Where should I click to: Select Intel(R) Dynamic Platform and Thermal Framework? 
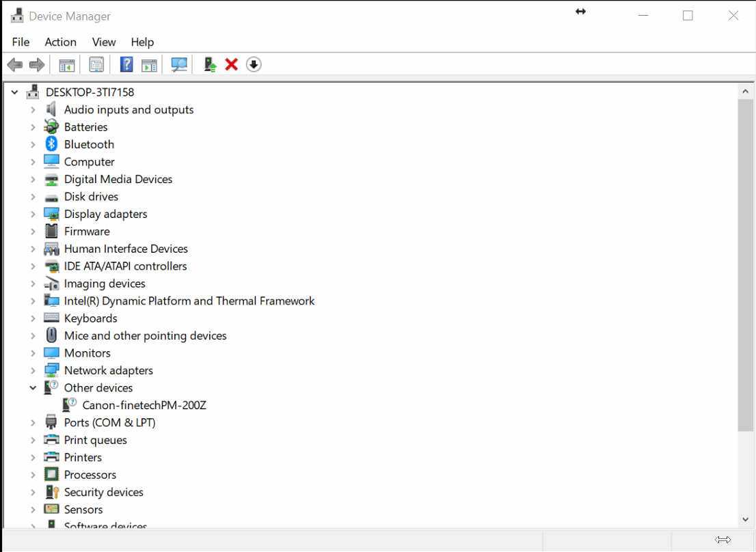[x=189, y=301]
